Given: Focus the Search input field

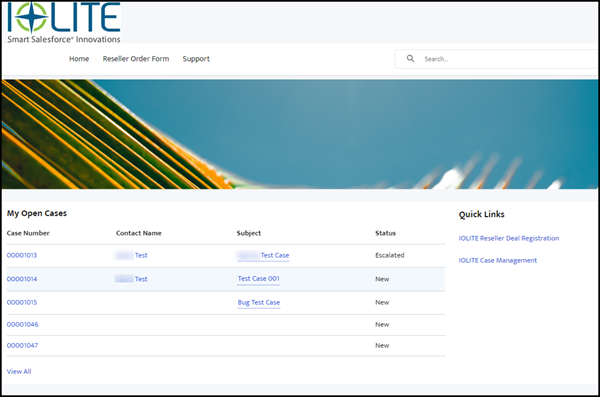Looking at the screenshot, I should tap(497, 59).
